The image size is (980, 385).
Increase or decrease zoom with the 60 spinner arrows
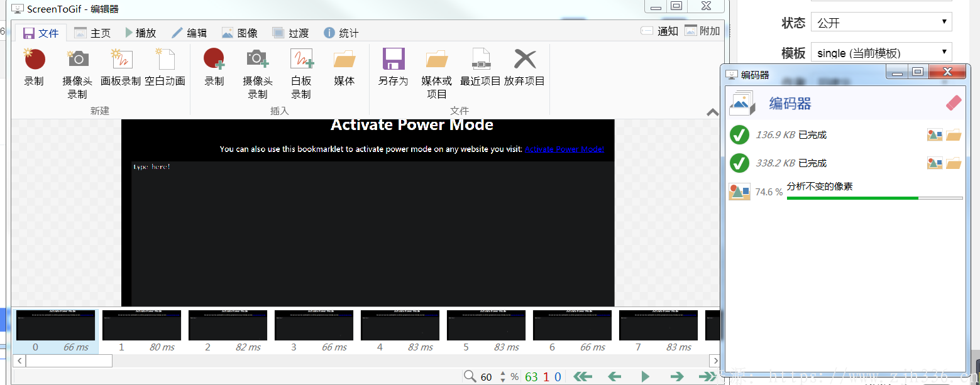click(x=502, y=377)
